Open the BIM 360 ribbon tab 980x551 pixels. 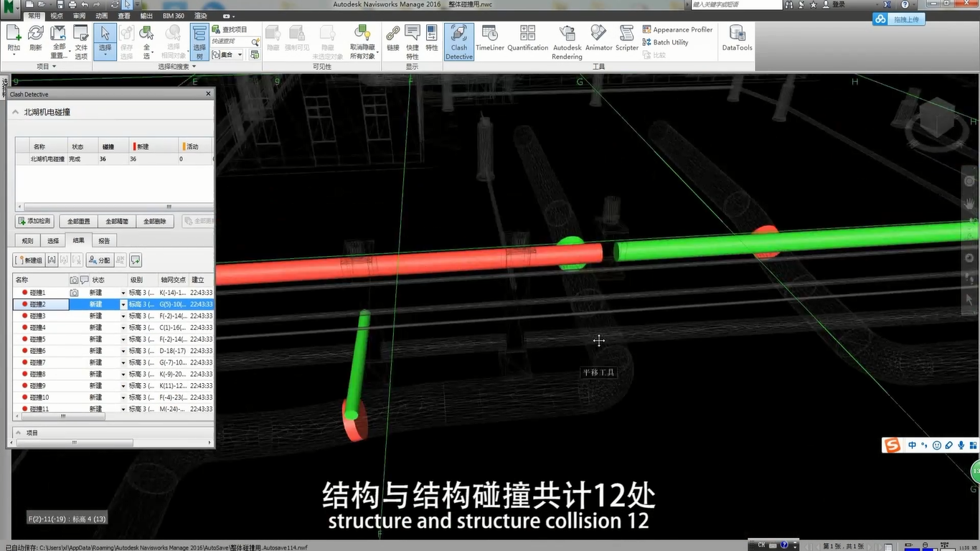pyautogui.click(x=174, y=15)
